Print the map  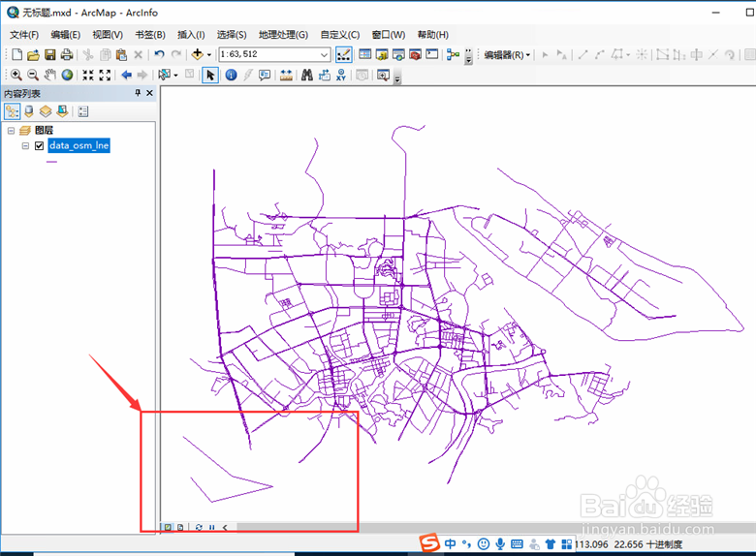[67, 55]
